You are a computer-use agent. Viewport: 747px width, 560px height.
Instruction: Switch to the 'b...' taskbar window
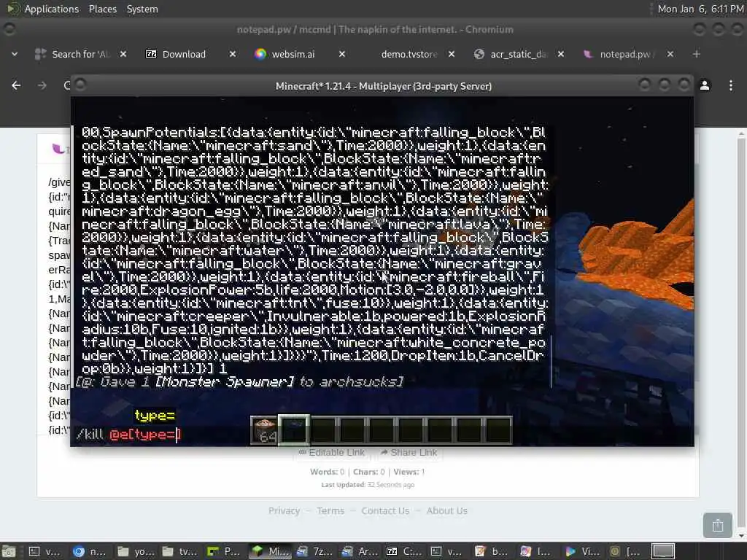[x=492, y=551]
